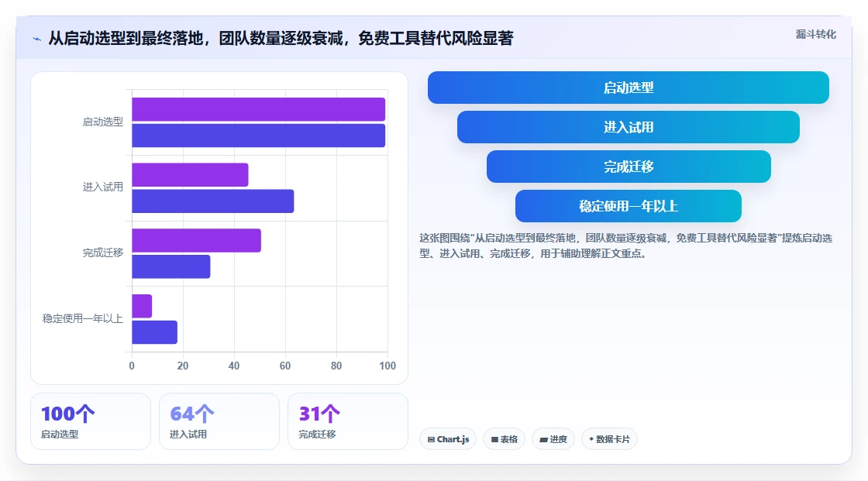This screenshot has height=481, width=868.
Task: Click the 完成迁移 y-axis label
Action: [103, 253]
